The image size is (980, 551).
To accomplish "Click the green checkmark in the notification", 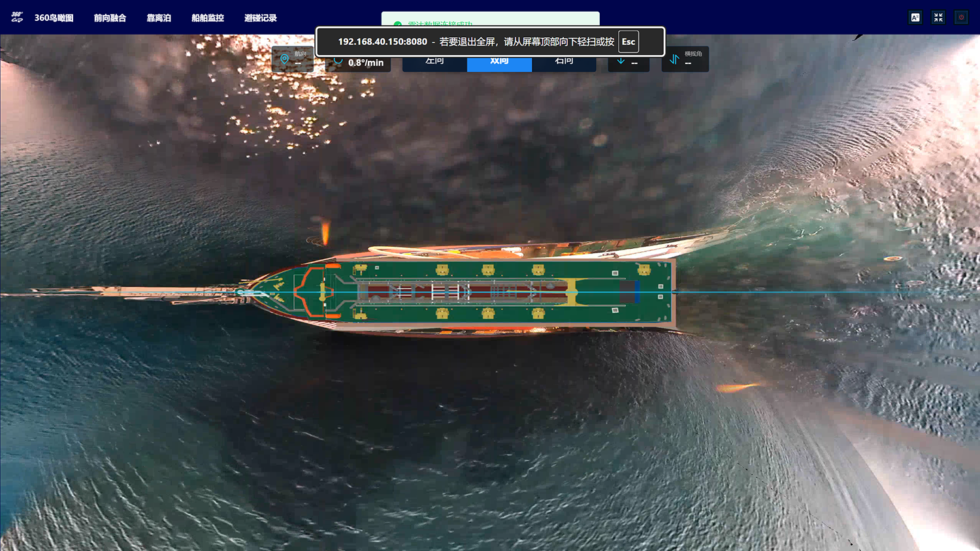I will click(397, 24).
